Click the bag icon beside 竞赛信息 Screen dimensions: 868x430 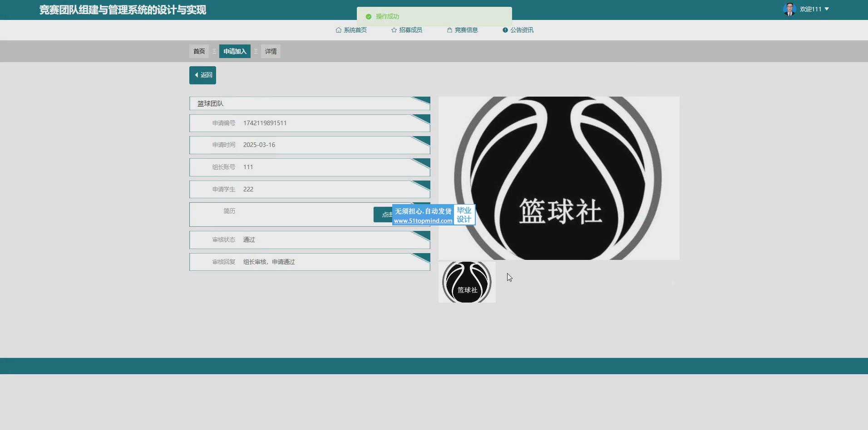click(449, 30)
